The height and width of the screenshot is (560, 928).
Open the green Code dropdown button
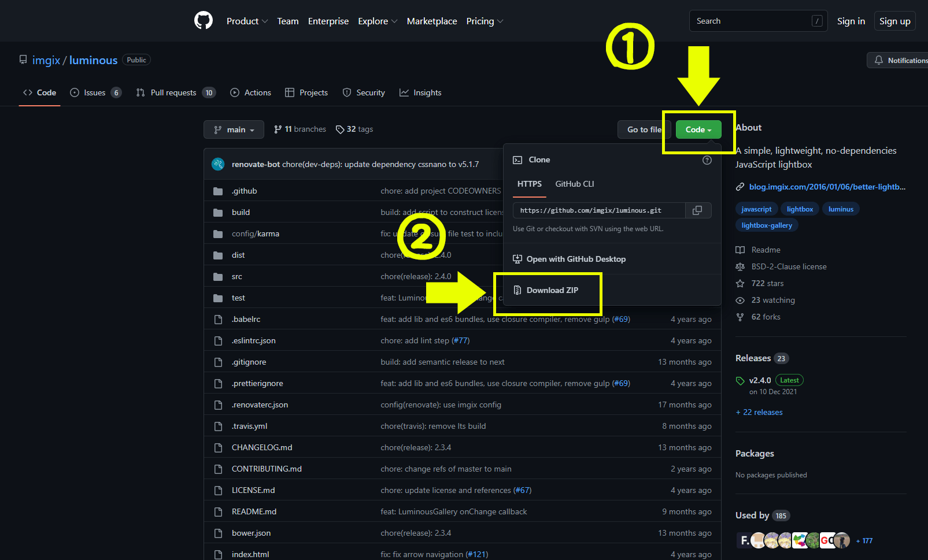(x=698, y=129)
